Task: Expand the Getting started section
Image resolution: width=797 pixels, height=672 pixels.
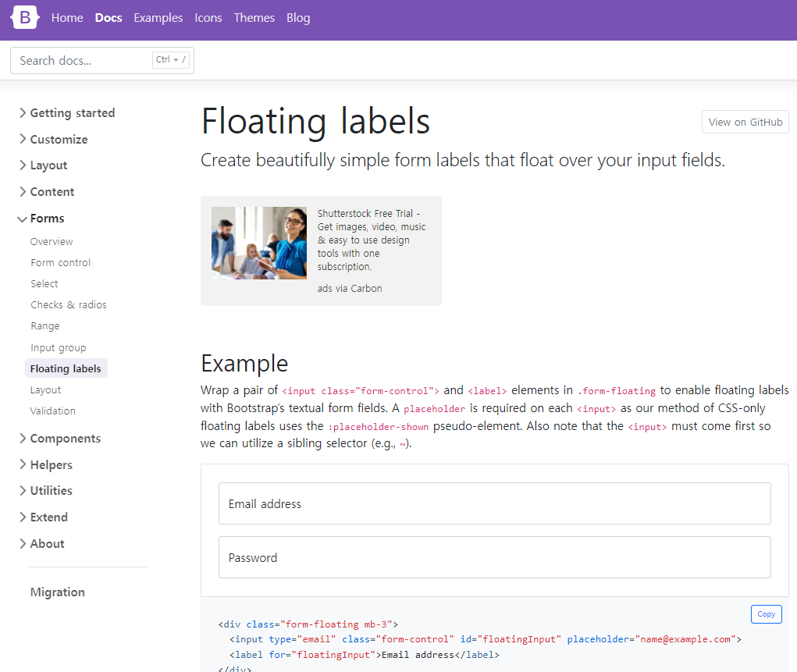Action: 66,113
